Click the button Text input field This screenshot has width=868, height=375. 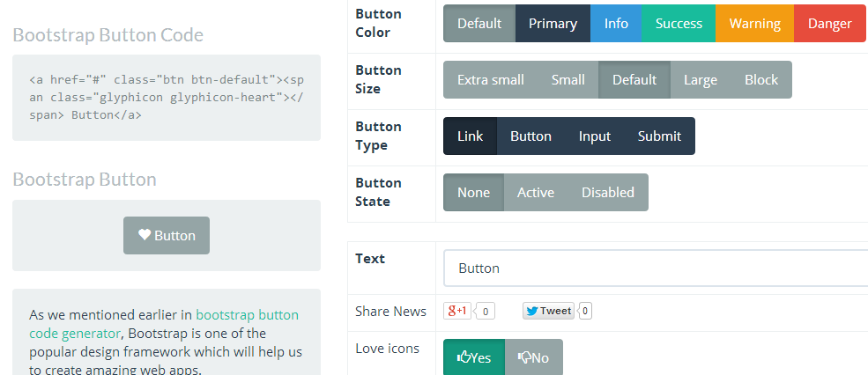pyautogui.click(x=652, y=268)
